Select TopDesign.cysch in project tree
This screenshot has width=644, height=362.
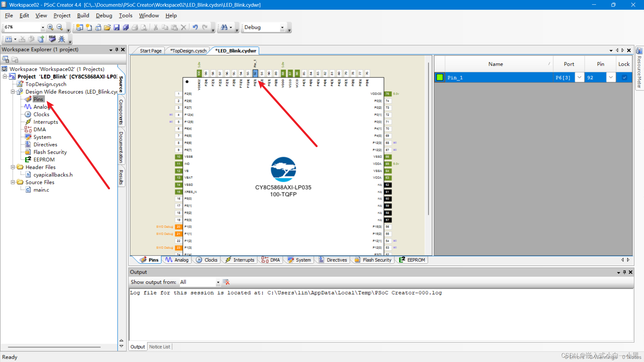(46, 84)
